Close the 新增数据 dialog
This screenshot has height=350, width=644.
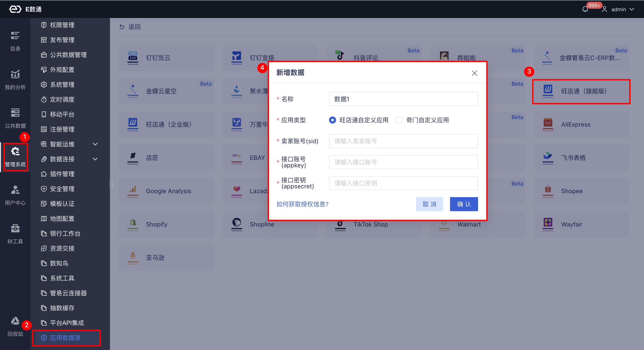(474, 73)
